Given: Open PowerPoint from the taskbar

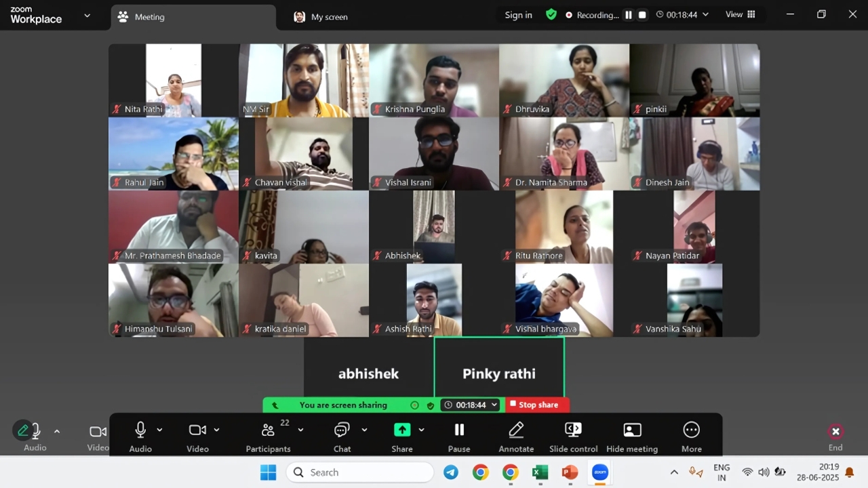Looking at the screenshot, I should 570,472.
